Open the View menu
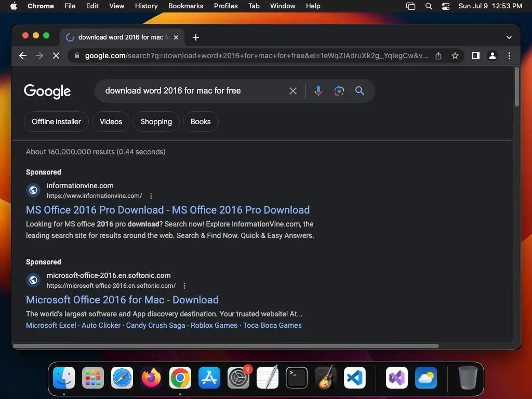 point(117,6)
